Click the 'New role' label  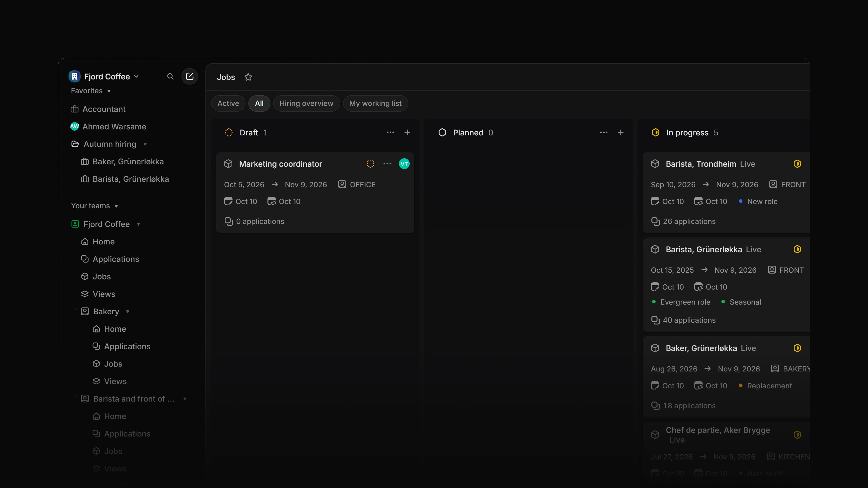tap(762, 201)
